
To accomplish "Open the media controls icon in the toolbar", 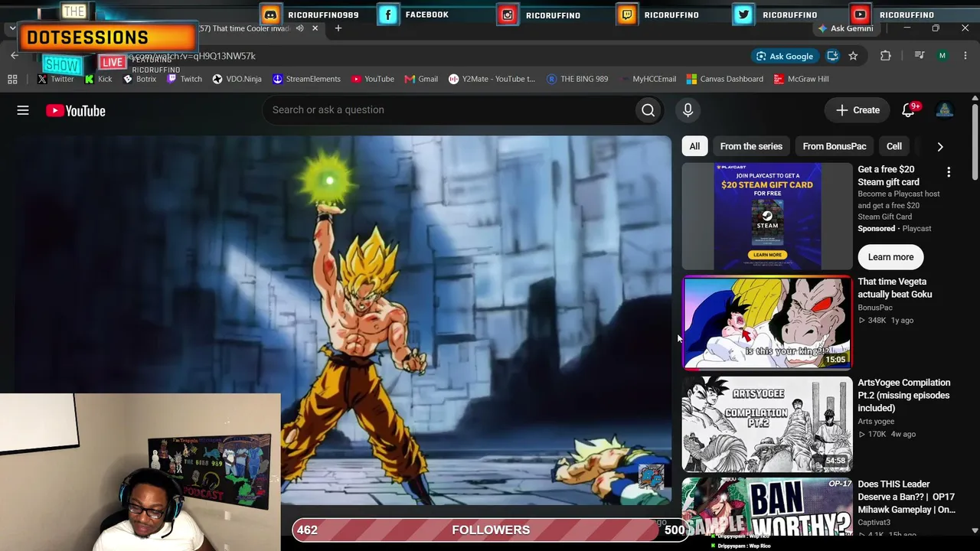I will click(920, 56).
